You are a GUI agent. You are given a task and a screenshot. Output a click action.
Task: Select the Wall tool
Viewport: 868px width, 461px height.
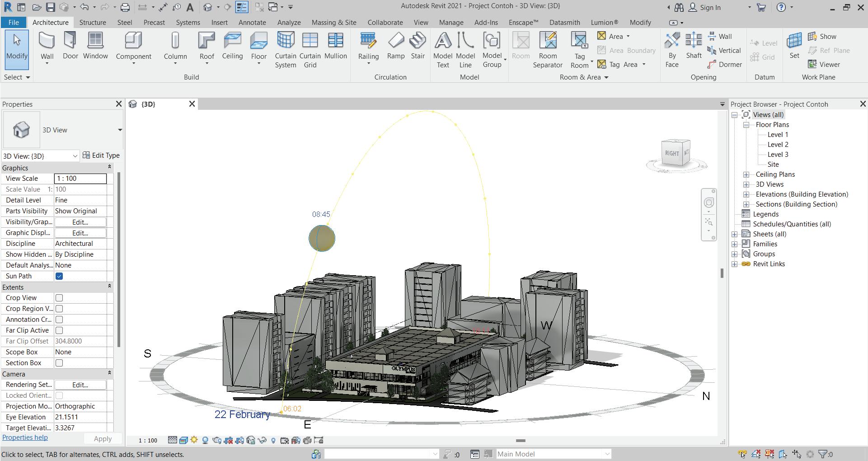click(x=47, y=47)
